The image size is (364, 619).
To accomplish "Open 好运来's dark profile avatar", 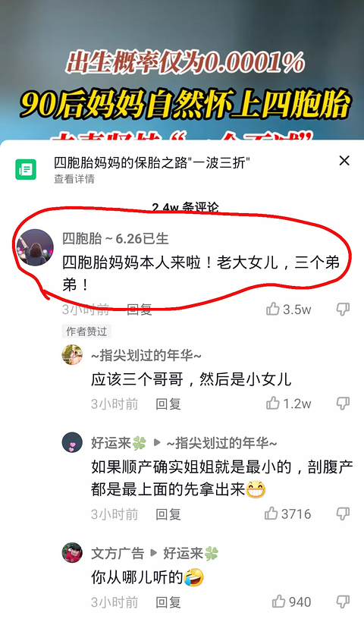I will [x=72, y=442].
